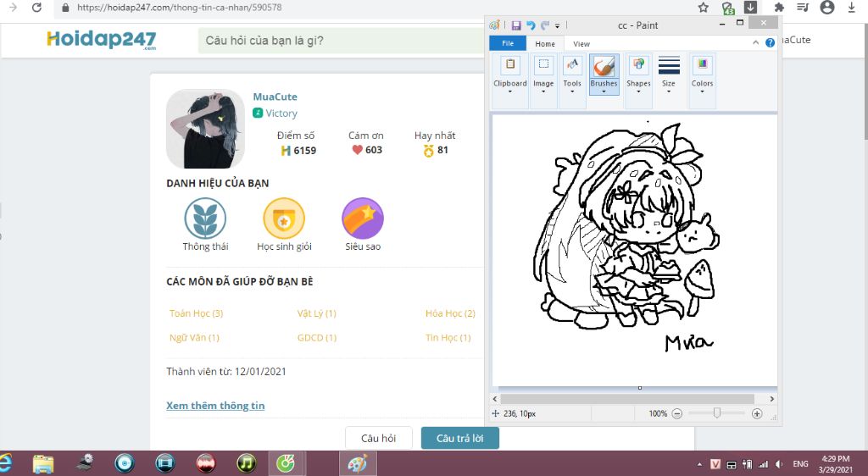Viewport: 868px width, 476px height.
Task: Bookmark this page with star icon
Action: (703, 8)
